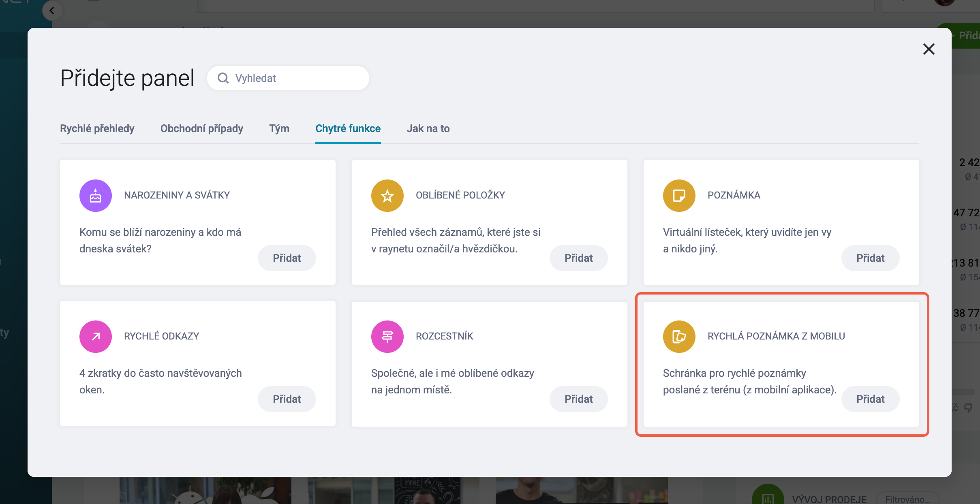The width and height of the screenshot is (980, 504).
Task: Click the Poznámka sticky note icon
Action: pyautogui.click(x=679, y=196)
